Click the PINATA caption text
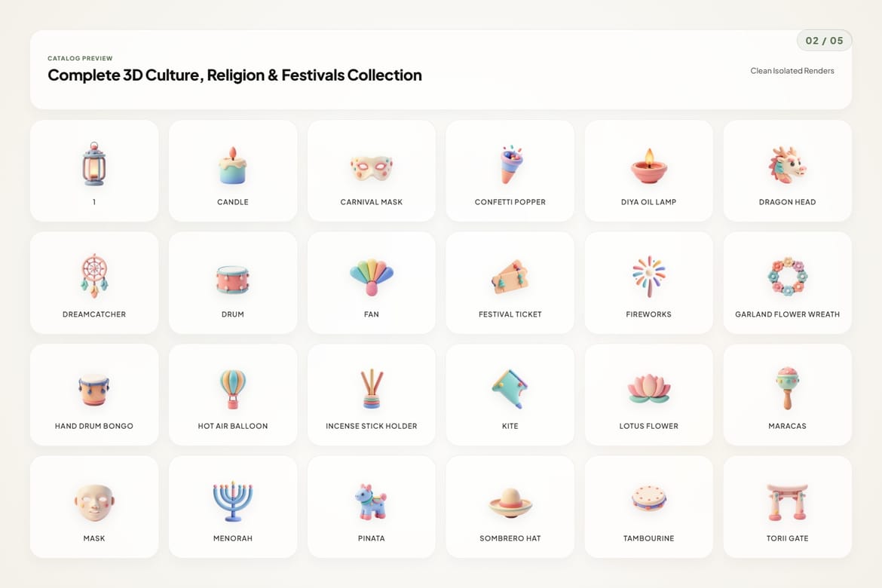This screenshot has height=588, width=882. pyautogui.click(x=371, y=538)
